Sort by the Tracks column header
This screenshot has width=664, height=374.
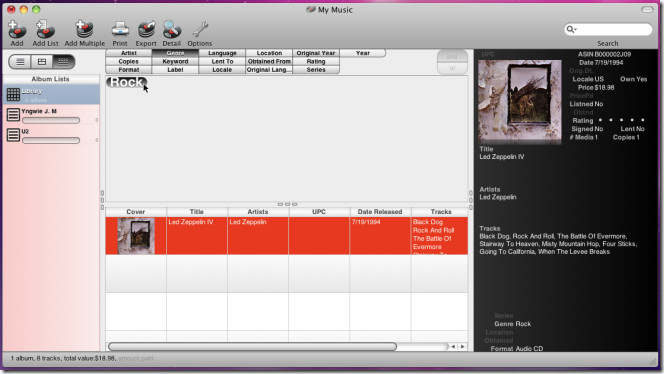(x=440, y=212)
